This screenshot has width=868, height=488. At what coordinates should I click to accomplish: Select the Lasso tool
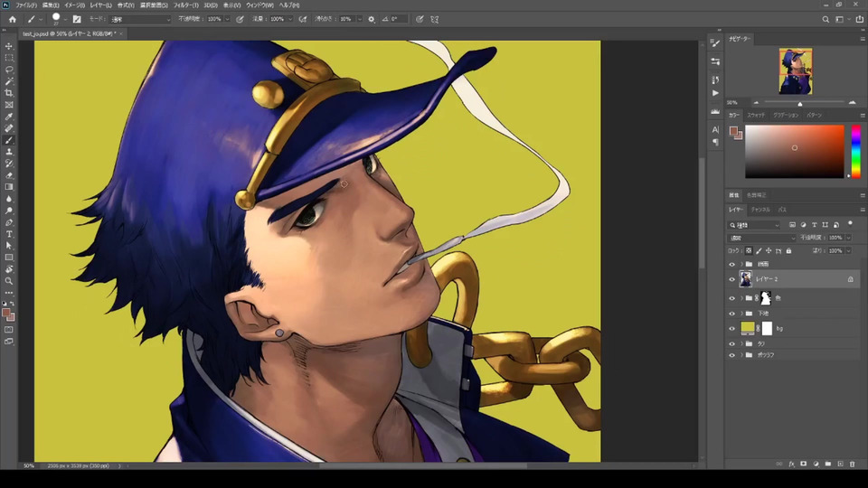[9, 70]
